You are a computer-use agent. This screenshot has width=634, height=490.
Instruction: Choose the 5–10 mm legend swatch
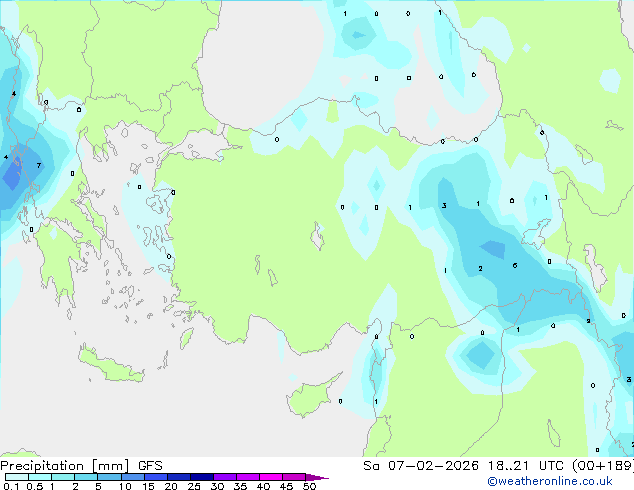(109, 477)
